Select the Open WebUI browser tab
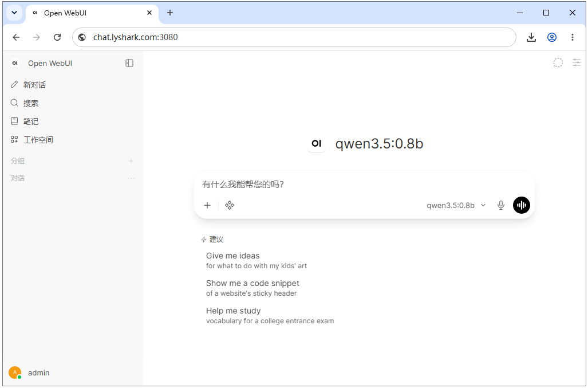Image resolution: width=588 pixels, height=388 pixels. coord(92,13)
